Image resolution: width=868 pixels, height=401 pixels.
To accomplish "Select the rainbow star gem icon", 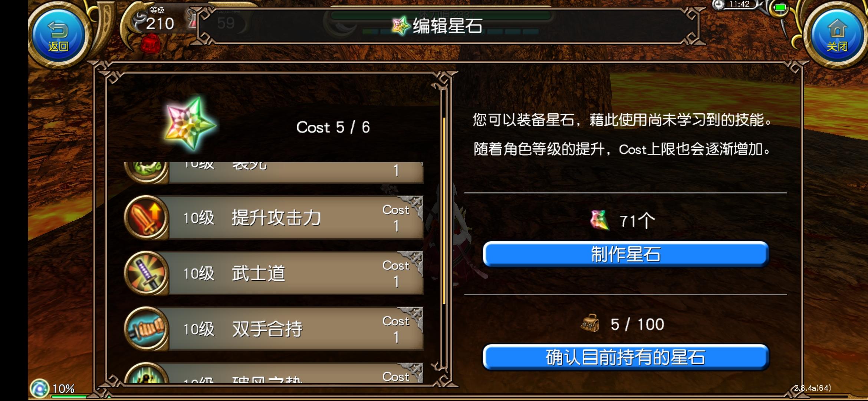I will (x=190, y=124).
